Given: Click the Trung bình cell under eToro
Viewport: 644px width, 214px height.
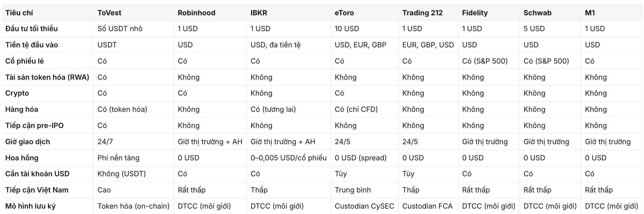Looking at the screenshot, I should (353, 190).
